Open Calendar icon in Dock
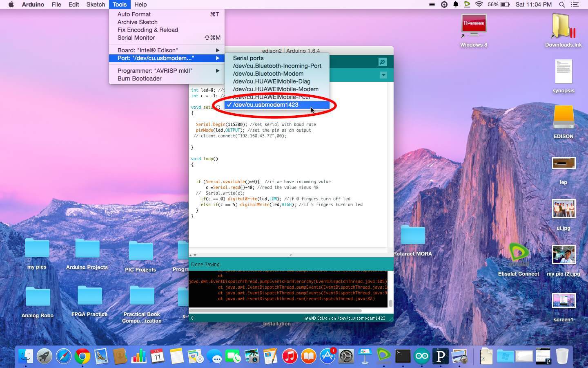The height and width of the screenshot is (368, 588). coord(157,356)
